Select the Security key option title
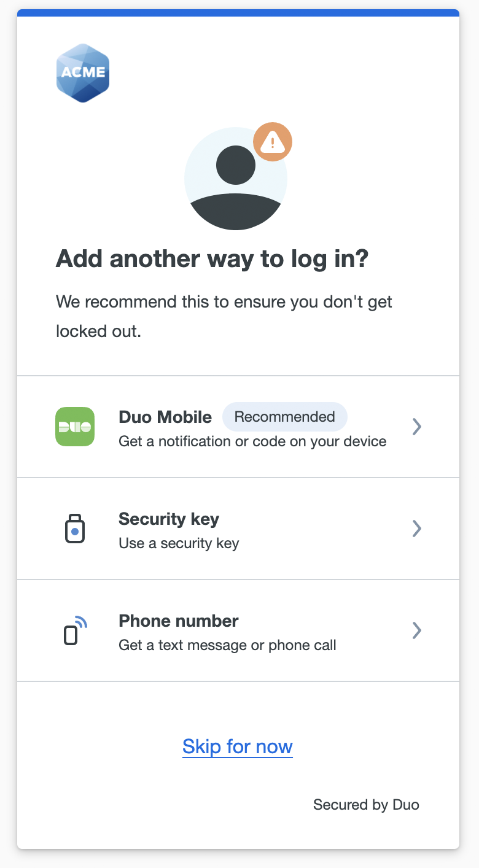Screen dimensions: 479x868 click(x=169, y=519)
